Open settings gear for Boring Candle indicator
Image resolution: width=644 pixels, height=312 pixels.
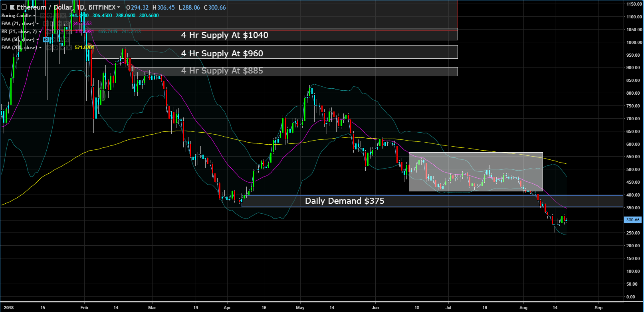pos(50,16)
